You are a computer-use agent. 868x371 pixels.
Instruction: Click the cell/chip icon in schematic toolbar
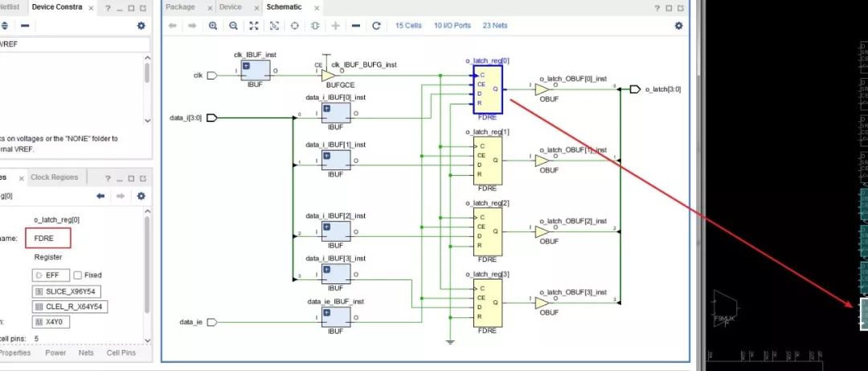coord(315,26)
